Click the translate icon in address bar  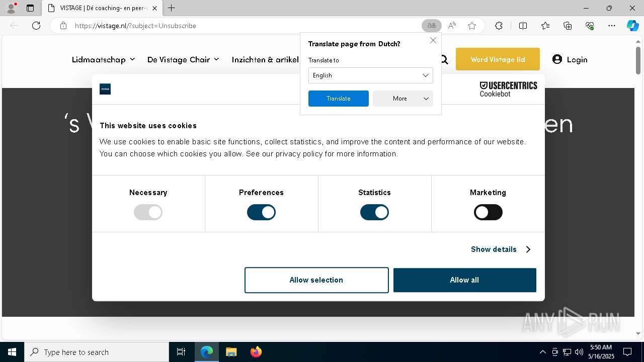tap(432, 26)
